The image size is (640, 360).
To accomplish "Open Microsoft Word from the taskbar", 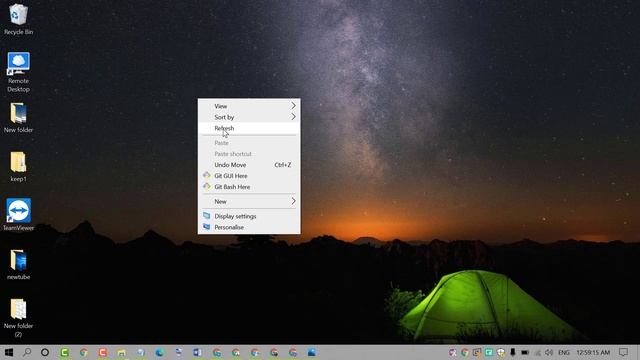I will pos(198,352).
